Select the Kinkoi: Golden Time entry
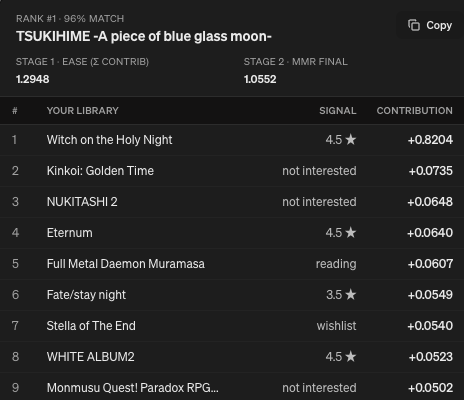 232,171
